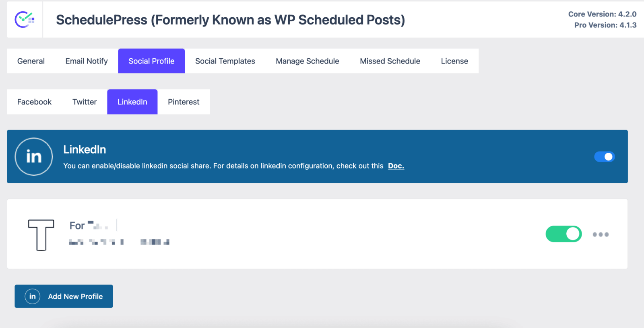Viewport: 644px width, 328px height.
Task: Open the Missed Schedule tab
Action: (390, 61)
